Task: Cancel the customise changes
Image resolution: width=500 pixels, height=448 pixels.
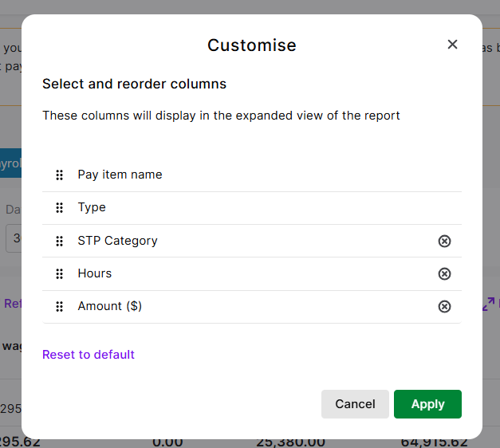Action: tap(355, 404)
